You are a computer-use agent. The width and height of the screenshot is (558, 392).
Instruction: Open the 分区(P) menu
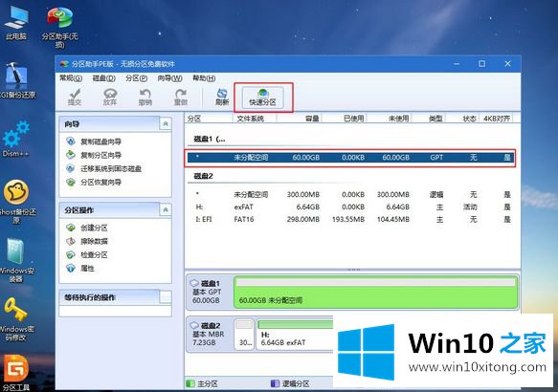coord(136,77)
